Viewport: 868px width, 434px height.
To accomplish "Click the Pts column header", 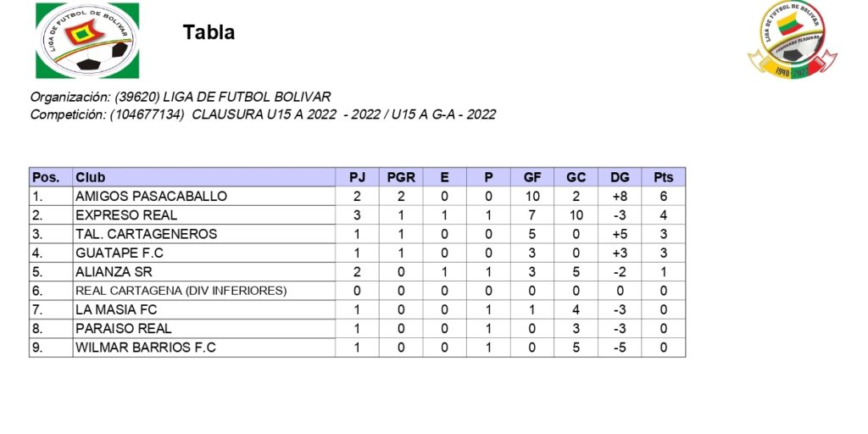I will (x=664, y=177).
